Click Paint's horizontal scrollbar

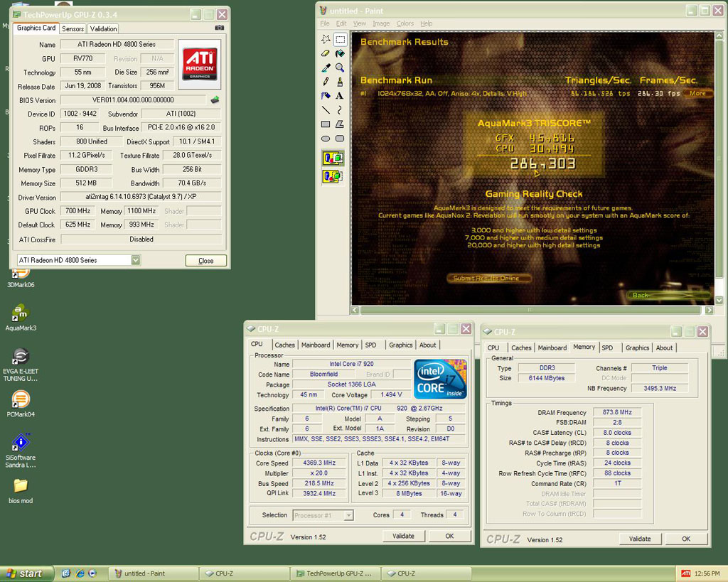click(530, 310)
